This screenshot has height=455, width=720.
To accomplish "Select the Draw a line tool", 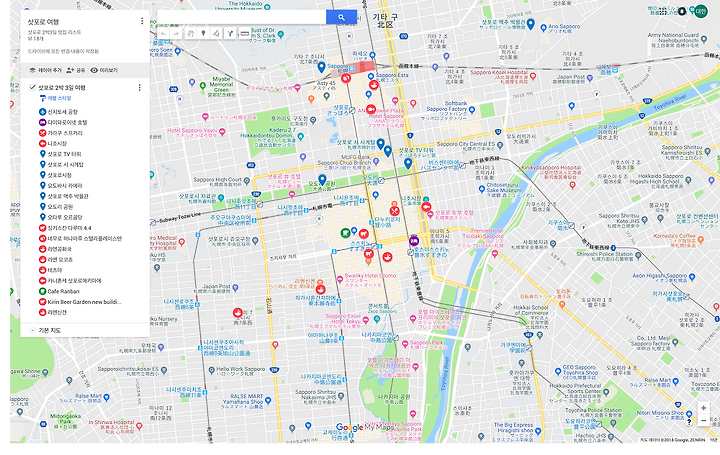I will point(216,34).
